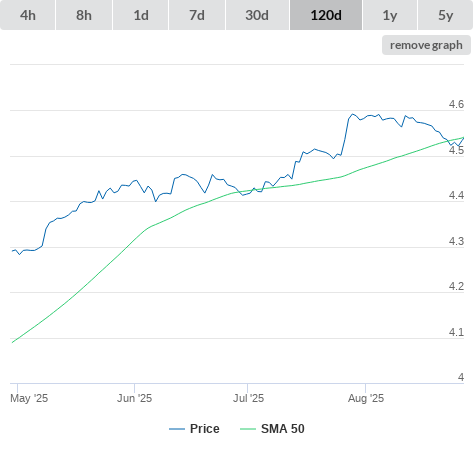Screen dimensions: 474x455
Task: Toggle the SMA 50 legend entry
Action: click(x=272, y=429)
